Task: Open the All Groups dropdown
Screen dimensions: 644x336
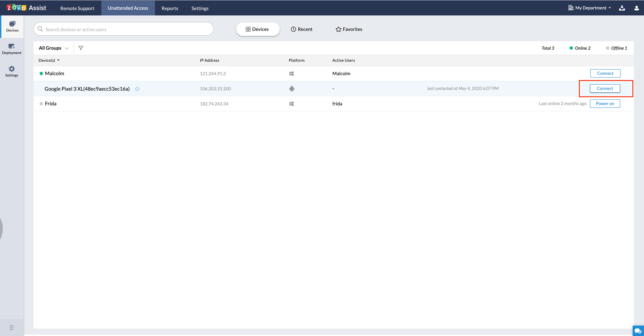Action: pyautogui.click(x=53, y=48)
